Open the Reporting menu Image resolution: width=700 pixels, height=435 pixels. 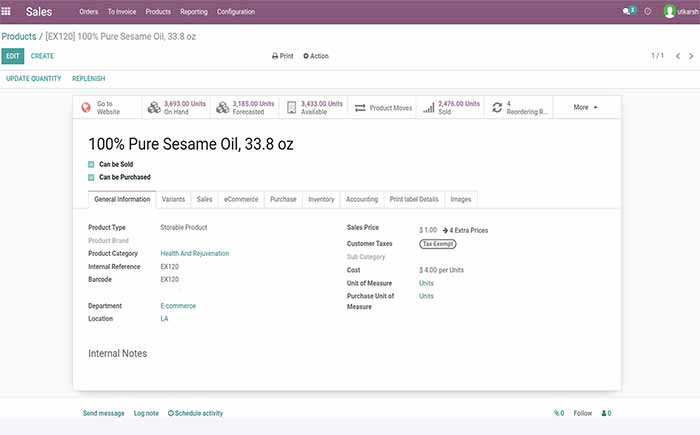pyautogui.click(x=194, y=12)
